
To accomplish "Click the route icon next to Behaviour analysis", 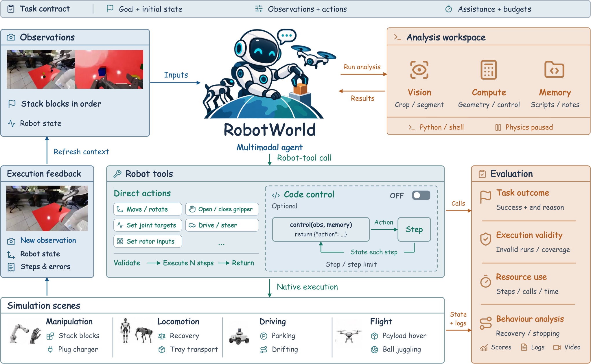I will [485, 323].
